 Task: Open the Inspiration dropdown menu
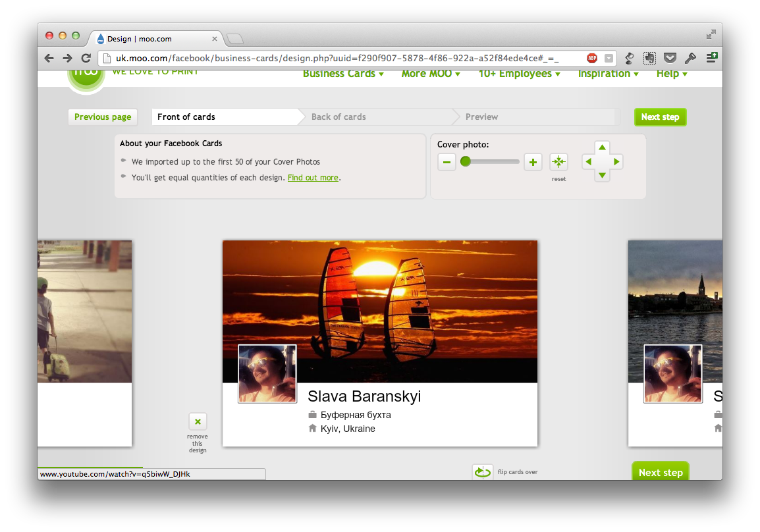click(608, 74)
